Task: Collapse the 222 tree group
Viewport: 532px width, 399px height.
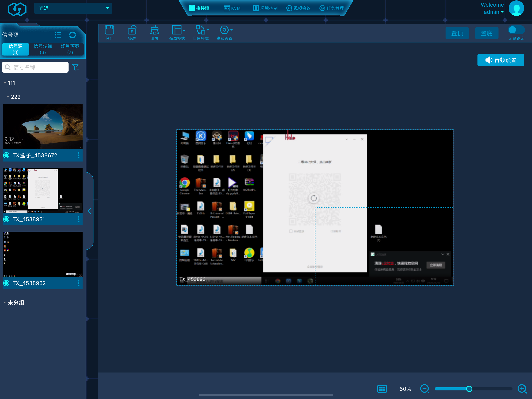Action: 8,97
